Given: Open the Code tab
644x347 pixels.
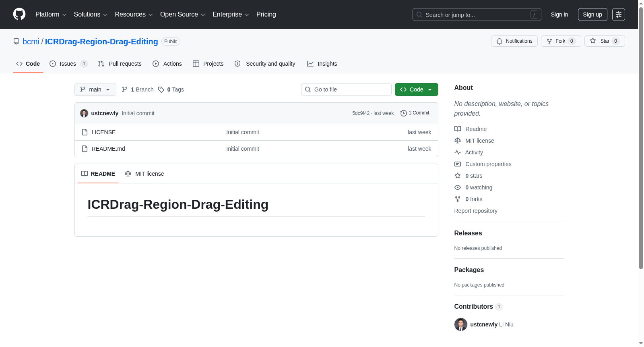Looking at the screenshot, I should point(28,64).
